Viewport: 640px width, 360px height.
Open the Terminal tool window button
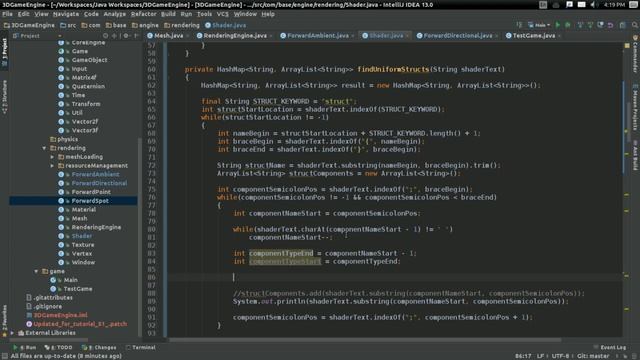[141, 348]
